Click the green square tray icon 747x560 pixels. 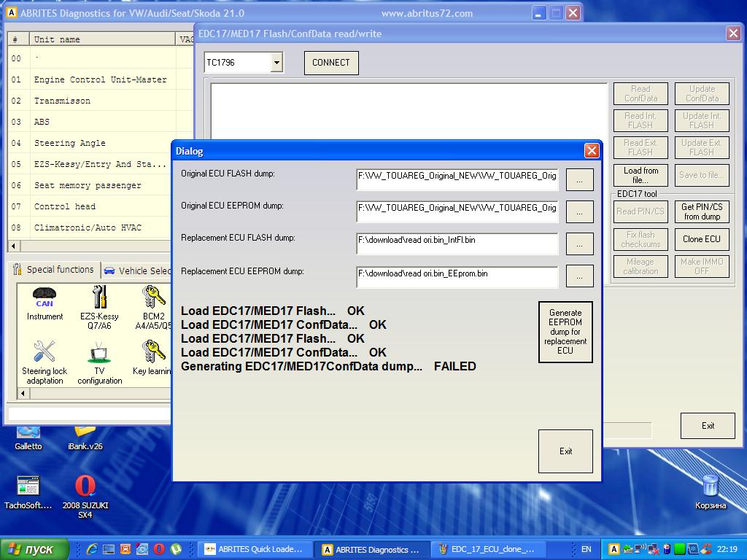[x=679, y=549]
